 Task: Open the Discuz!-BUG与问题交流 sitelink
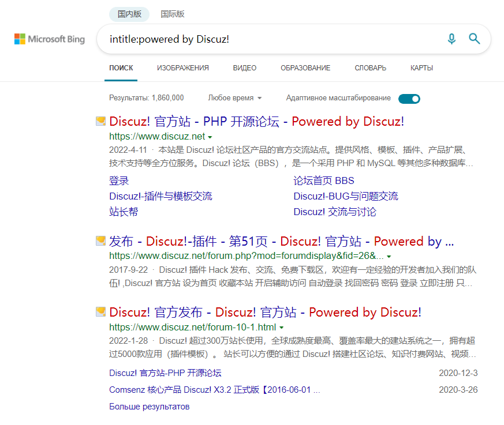click(x=345, y=197)
